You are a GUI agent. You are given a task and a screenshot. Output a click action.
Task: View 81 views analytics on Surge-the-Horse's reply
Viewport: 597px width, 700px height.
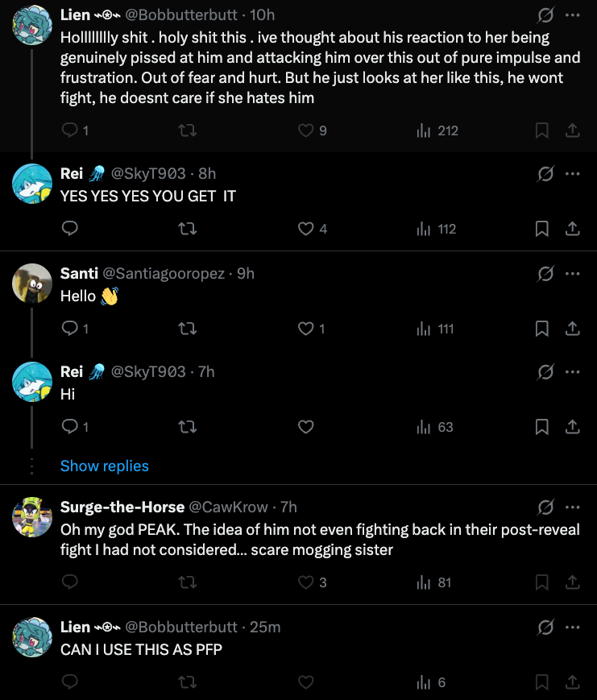click(433, 582)
